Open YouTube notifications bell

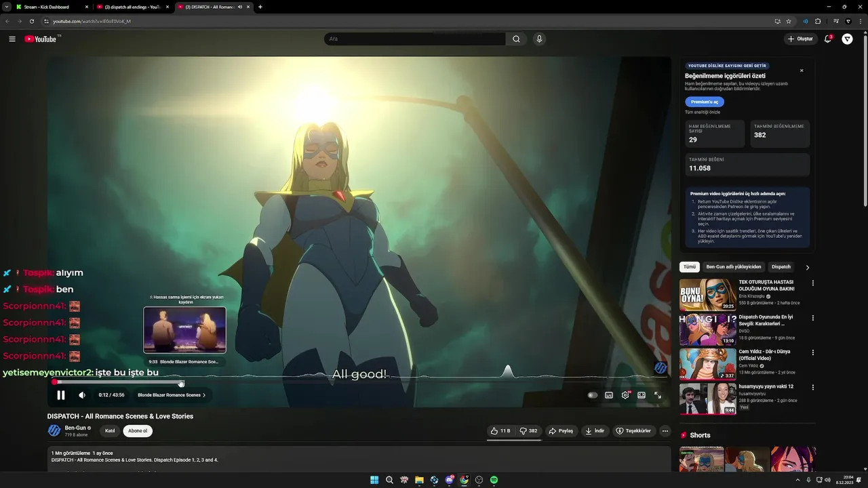click(x=828, y=39)
